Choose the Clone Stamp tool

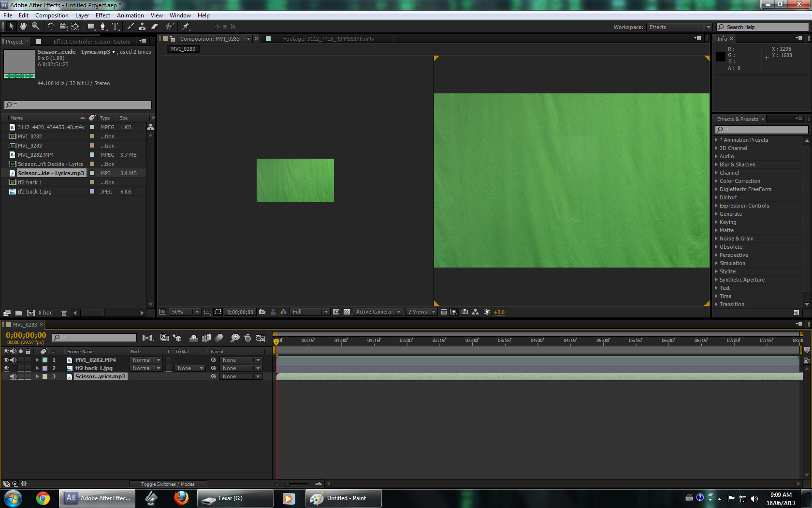tap(143, 27)
